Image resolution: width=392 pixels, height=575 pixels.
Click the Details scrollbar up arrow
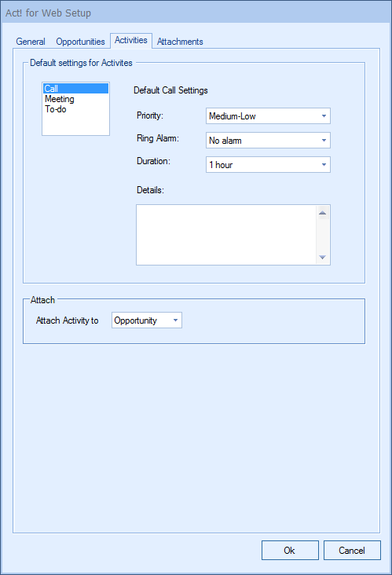tap(323, 213)
